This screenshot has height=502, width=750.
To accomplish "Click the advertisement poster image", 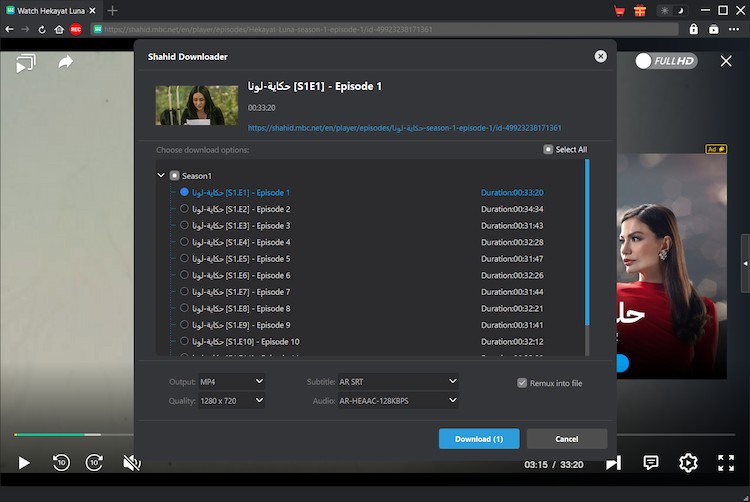I will [672, 266].
